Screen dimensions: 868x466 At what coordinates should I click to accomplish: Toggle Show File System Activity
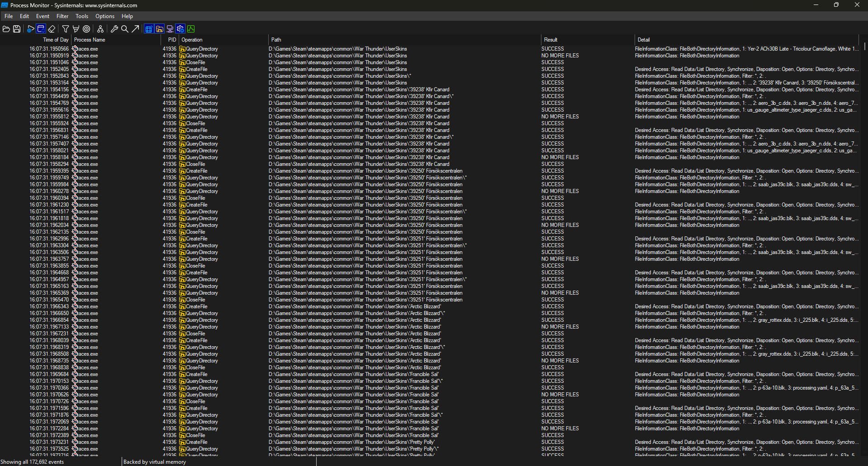[159, 29]
